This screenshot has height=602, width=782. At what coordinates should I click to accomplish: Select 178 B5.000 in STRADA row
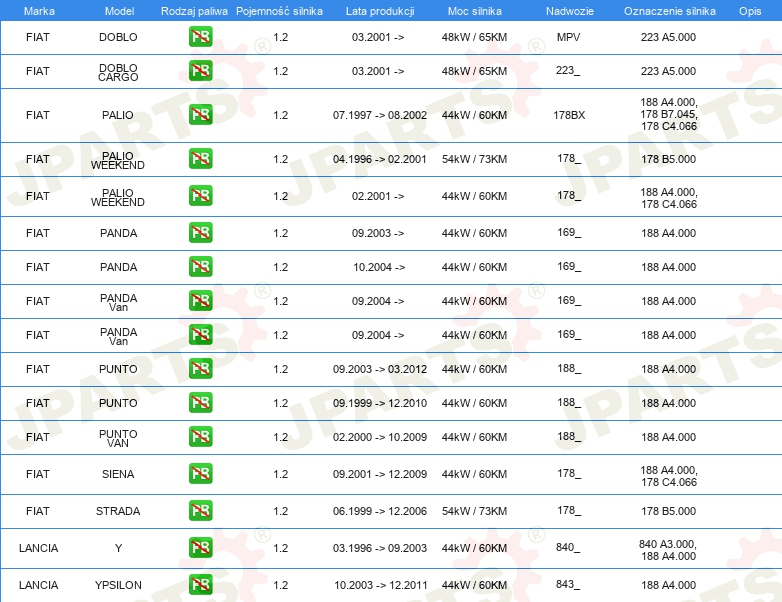[668, 511]
